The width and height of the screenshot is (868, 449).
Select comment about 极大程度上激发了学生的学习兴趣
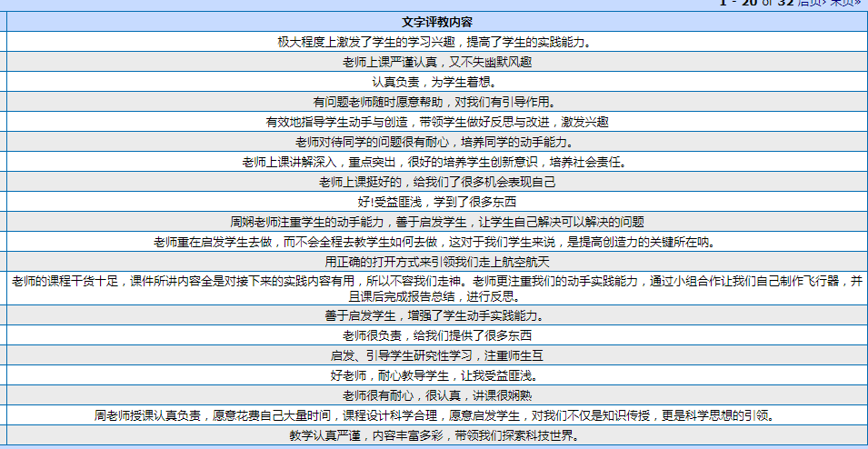pyautogui.click(x=436, y=42)
